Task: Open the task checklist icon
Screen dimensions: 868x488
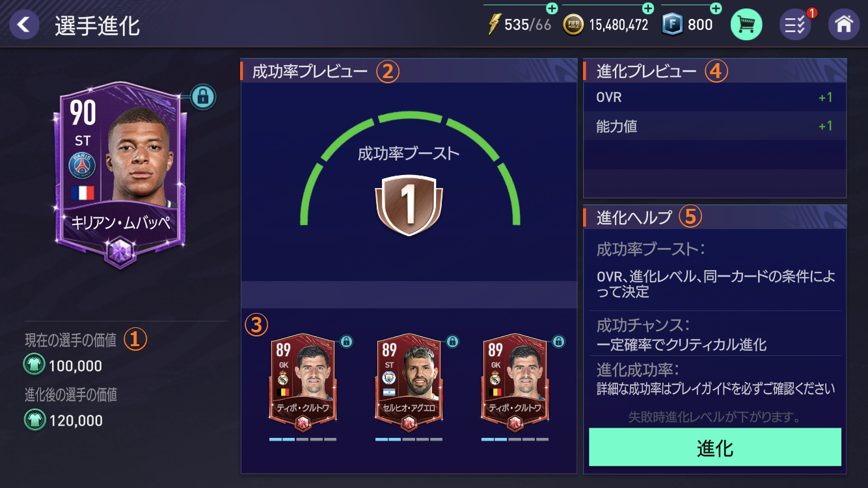Action: pos(795,25)
